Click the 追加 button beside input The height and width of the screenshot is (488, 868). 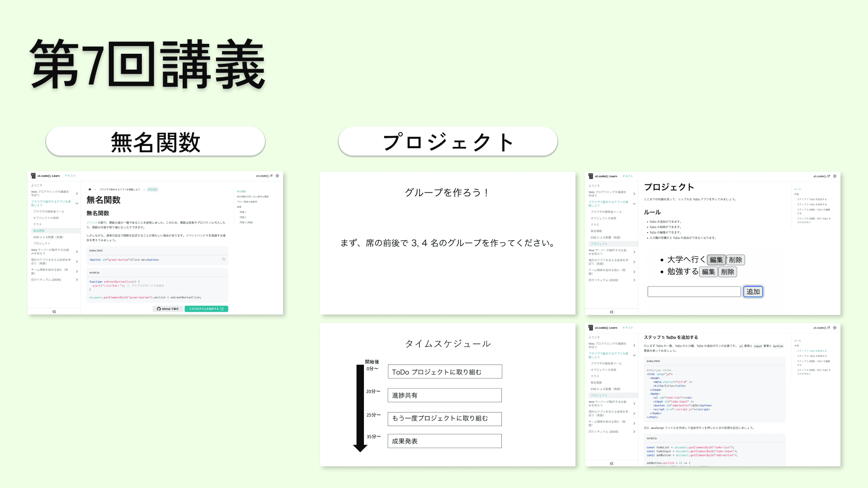point(753,291)
